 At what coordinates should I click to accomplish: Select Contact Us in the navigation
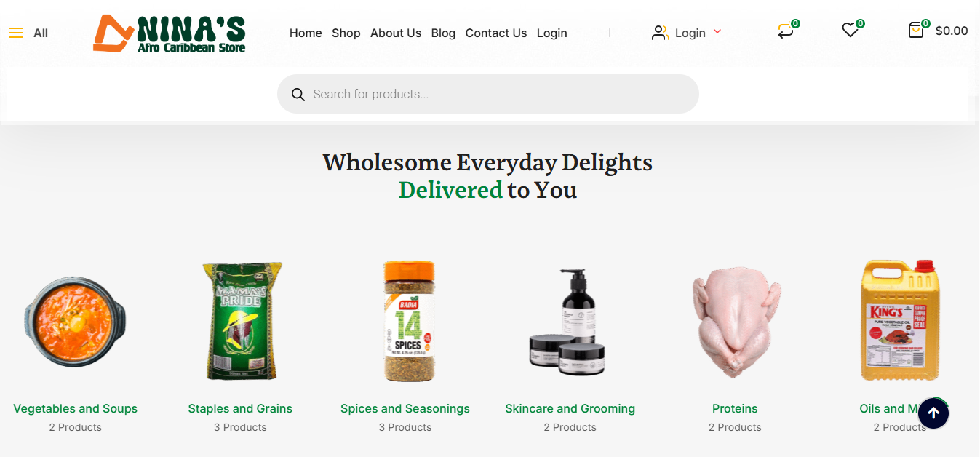point(496,33)
